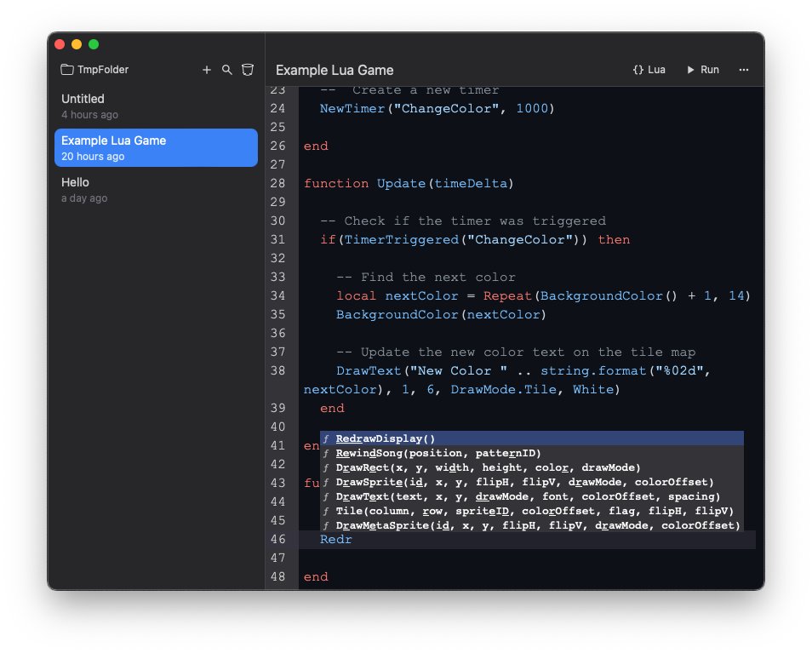Click the yellow minimize window button
812x653 pixels.
tap(77, 44)
